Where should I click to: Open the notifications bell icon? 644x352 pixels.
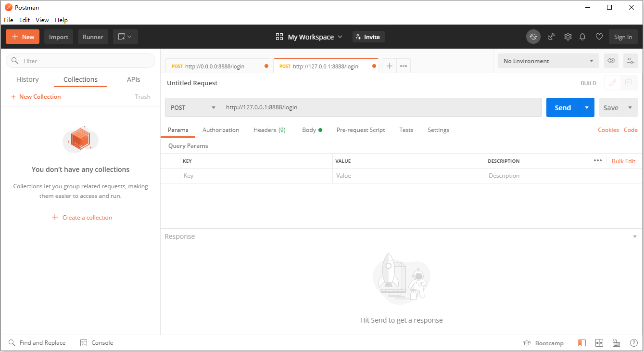(582, 37)
